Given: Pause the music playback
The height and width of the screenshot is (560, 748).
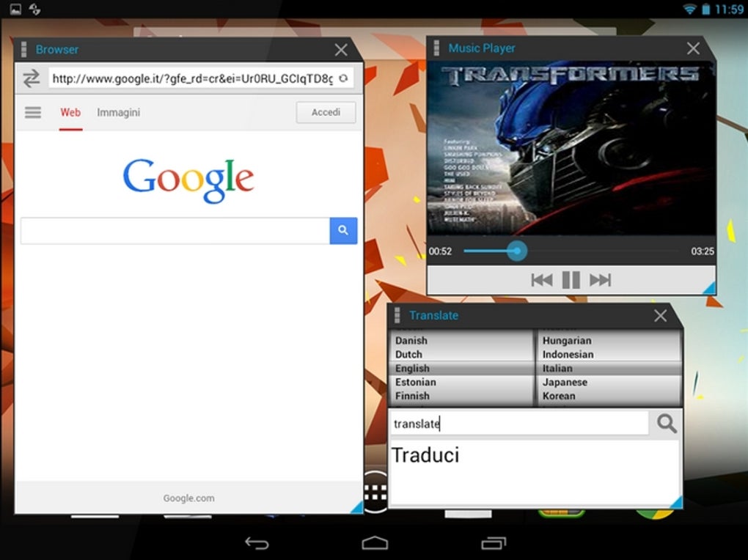Looking at the screenshot, I should pyautogui.click(x=571, y=280).
